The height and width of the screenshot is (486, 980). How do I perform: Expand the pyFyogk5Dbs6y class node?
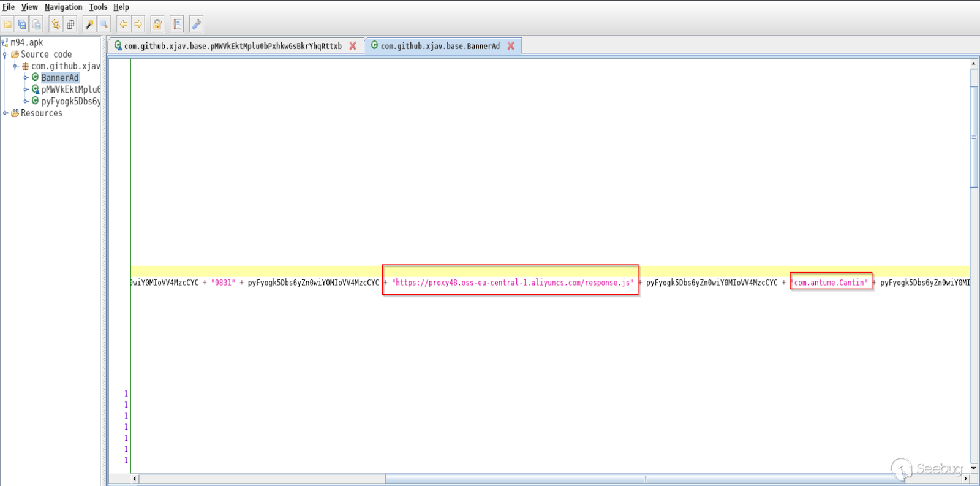26,101
